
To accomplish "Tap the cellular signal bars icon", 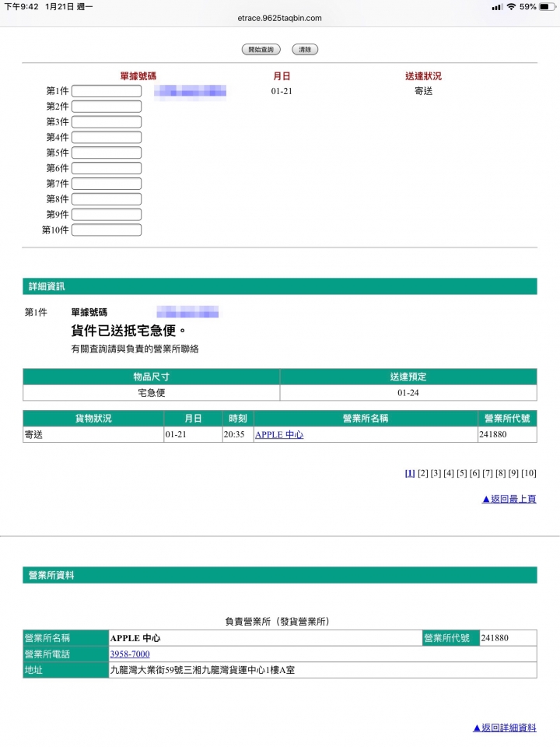I will (497, 7).
